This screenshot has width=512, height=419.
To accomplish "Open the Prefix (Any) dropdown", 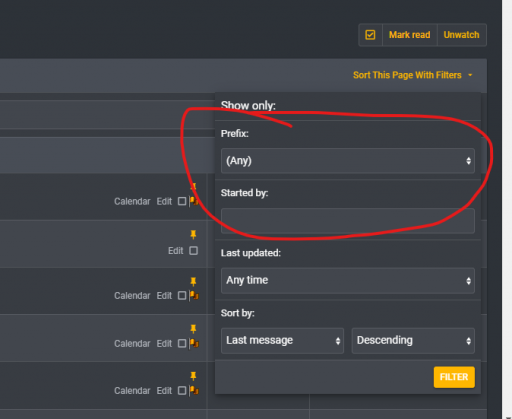I will pos(348,161).
